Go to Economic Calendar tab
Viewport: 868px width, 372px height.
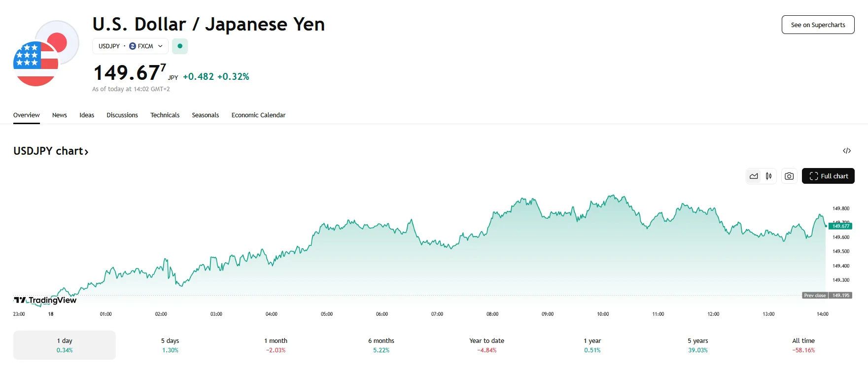258,115
